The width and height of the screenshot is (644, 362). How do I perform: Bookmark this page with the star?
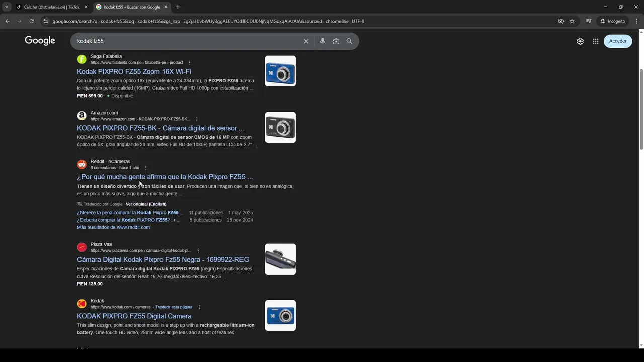pos(572,21)
